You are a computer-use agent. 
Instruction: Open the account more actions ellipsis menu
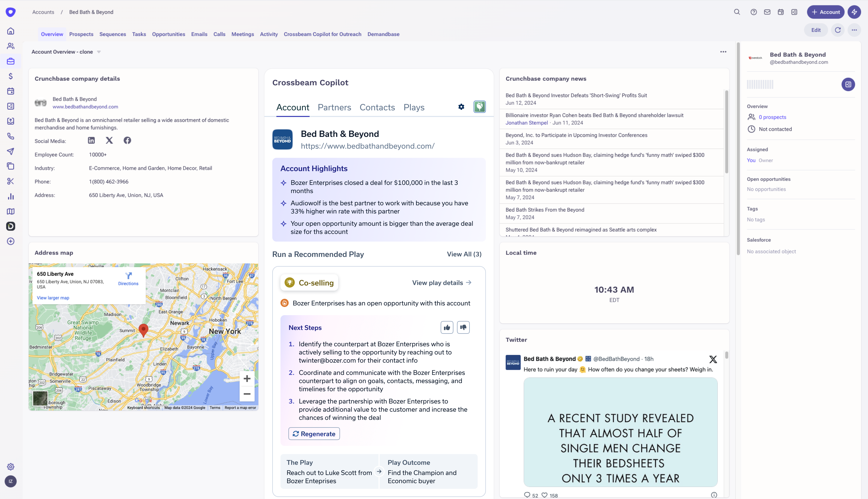pyautogui.click(x=854, y=30)
